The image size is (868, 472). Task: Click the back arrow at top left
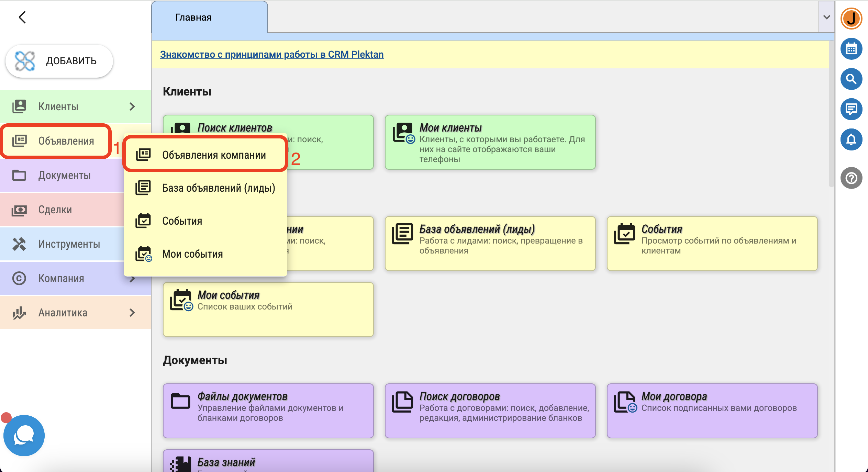(22, 17)
